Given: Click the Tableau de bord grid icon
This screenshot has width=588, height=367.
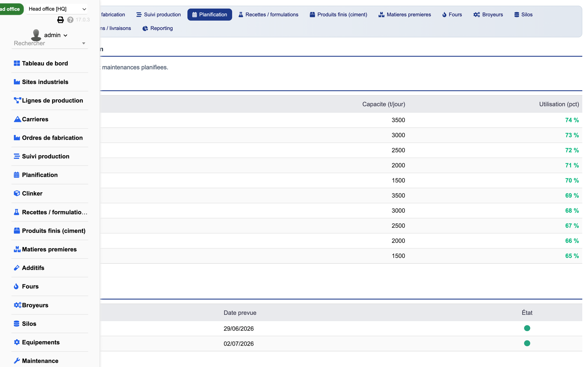Looking at the screenshot, I should pyautogui.click(x=17, y=63).
